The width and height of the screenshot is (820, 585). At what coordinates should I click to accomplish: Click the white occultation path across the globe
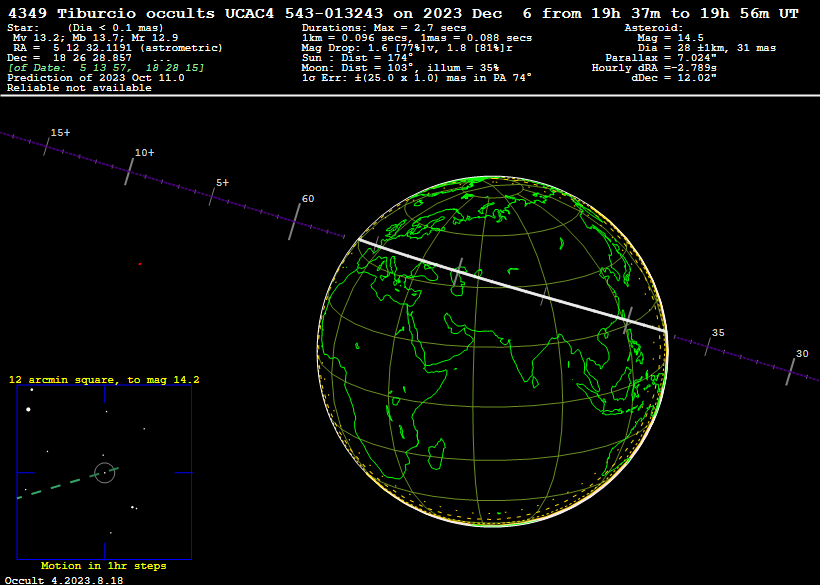point(512,285)
